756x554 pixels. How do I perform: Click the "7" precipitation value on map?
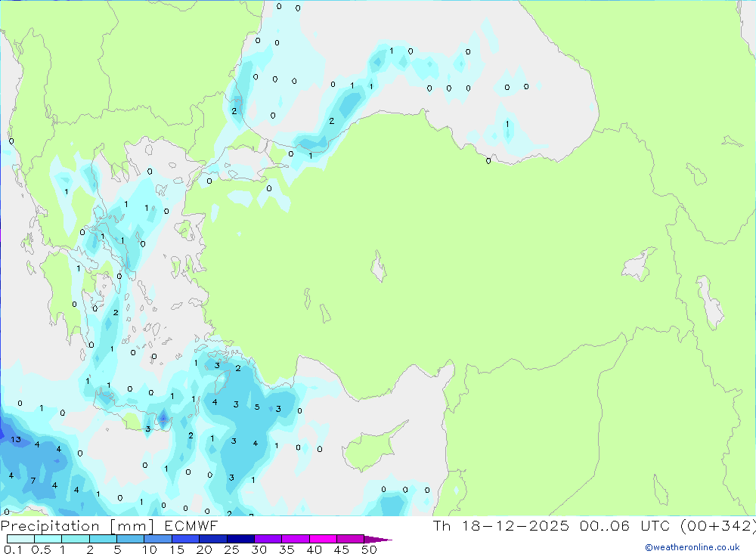[x=33, y=480]
